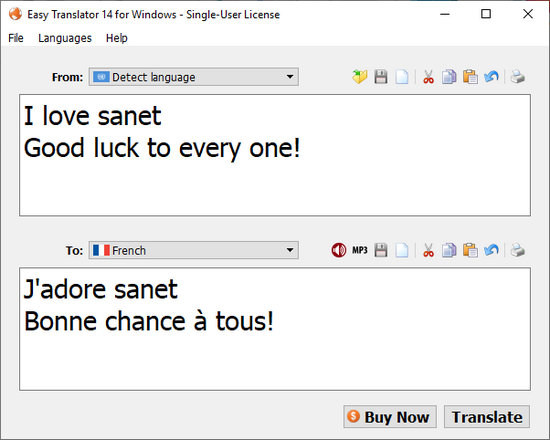Copy the translated text
The image size is (550, 440).
click(x=449, y=250)
